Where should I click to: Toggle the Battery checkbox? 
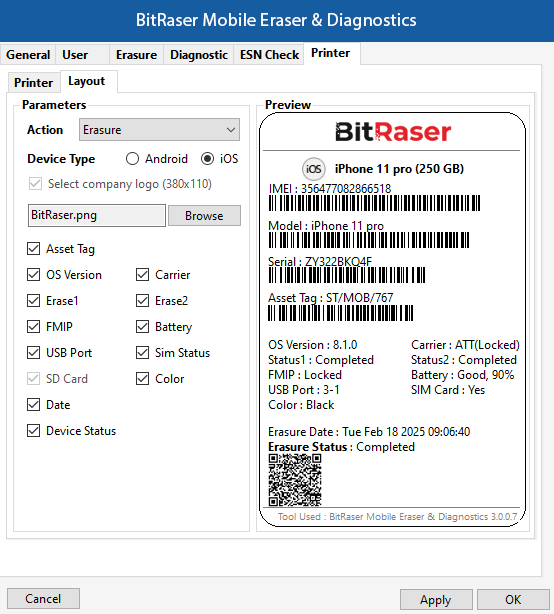coord(143,327)
